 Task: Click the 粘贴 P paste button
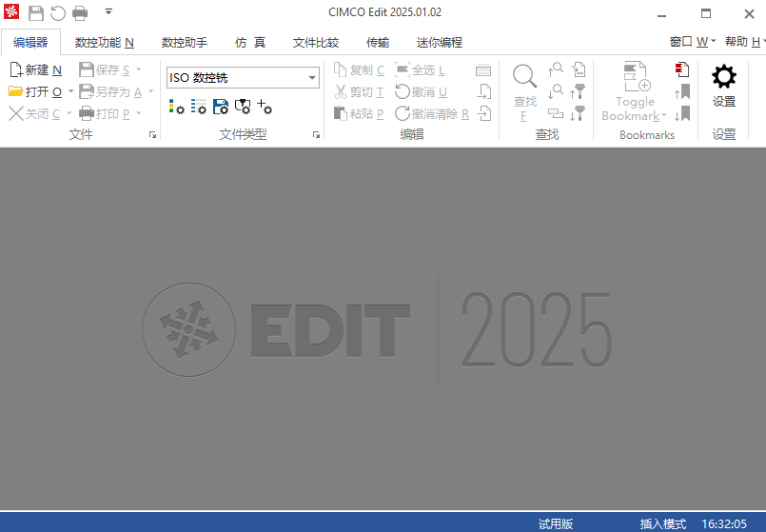click(x=359, y=114)
